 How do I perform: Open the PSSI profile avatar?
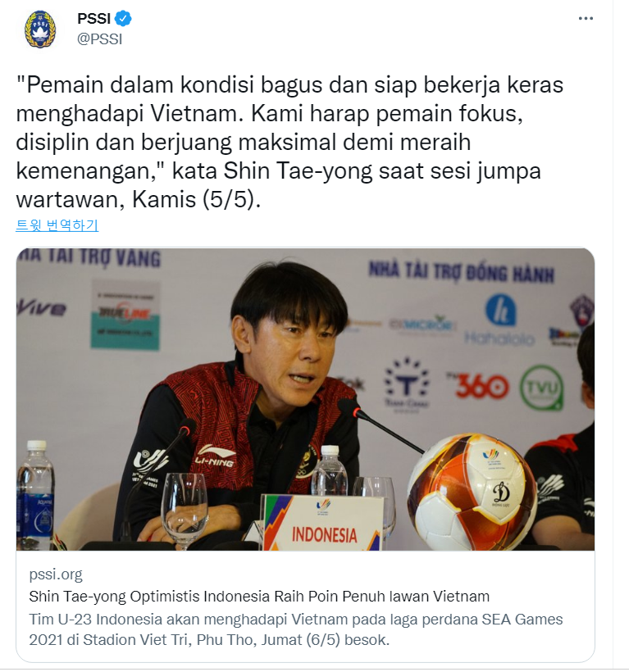point(40,30)
